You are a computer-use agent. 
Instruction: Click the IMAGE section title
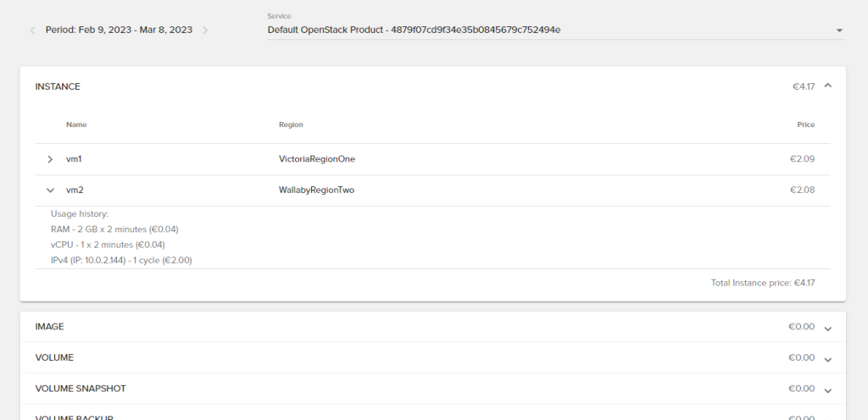49,327
